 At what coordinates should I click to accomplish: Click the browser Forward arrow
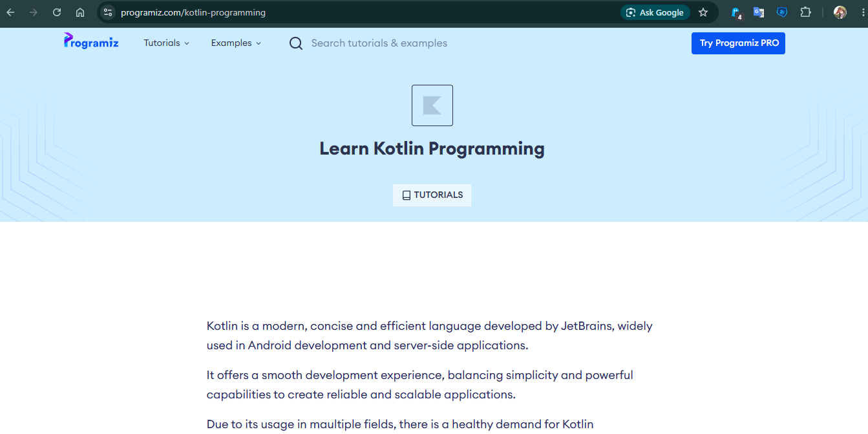point(34,12)
